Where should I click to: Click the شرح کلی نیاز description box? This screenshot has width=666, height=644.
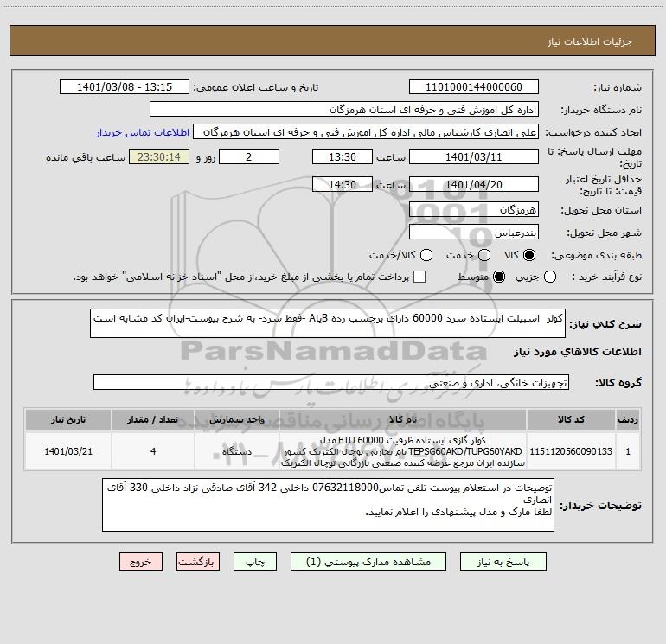[328, 323]
